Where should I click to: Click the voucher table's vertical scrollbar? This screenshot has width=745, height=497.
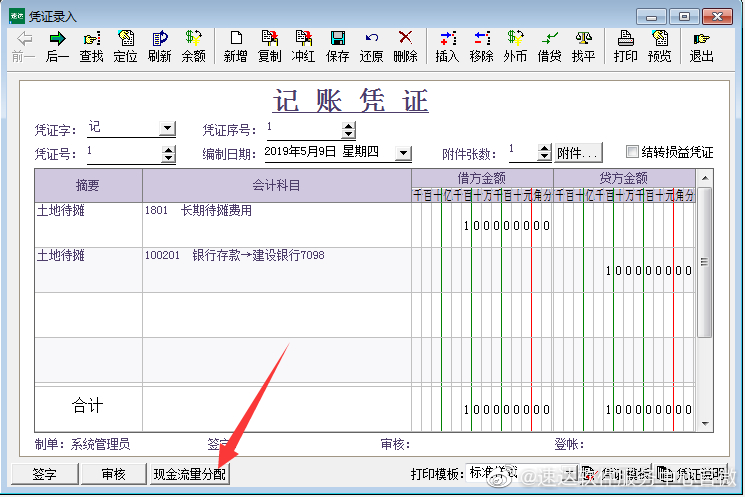[x=704, y=262]
